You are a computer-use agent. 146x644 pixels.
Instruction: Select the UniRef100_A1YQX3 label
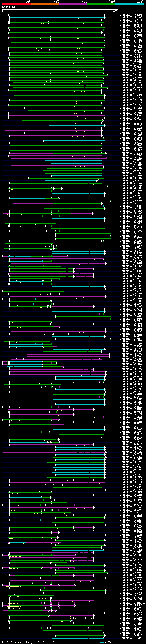(131, 143)
